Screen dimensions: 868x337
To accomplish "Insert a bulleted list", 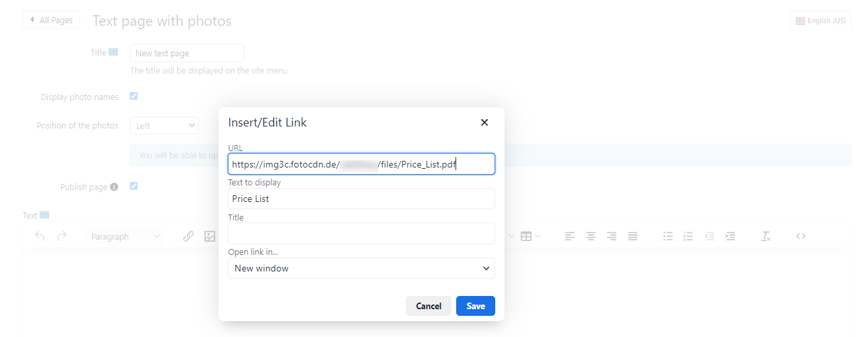I will pyautogui.click(x=668, y=236).
